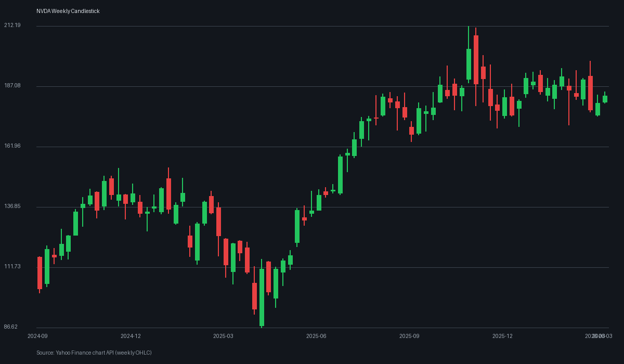The image size is (624, 364).
Task: Click the 136.85 price axis label
Action: pyautogui.click(x=12, y=206)
